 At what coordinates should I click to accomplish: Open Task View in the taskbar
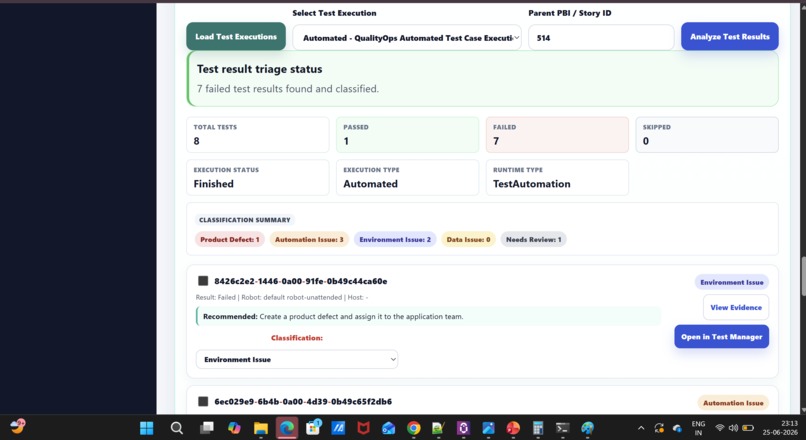[x=207, y=428]
